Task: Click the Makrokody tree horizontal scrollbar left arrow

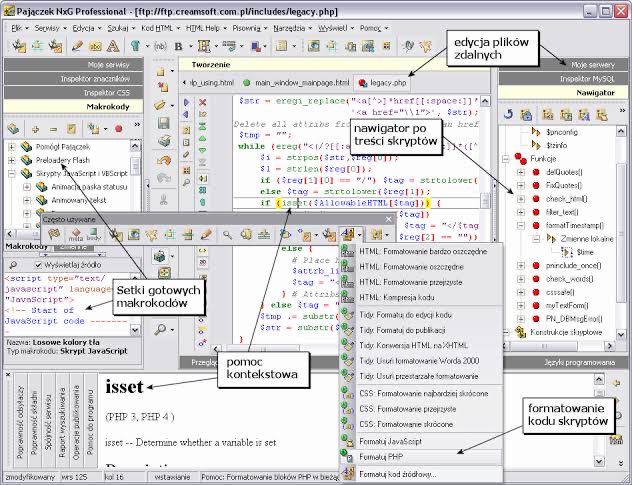Action: tap(10, 234)
